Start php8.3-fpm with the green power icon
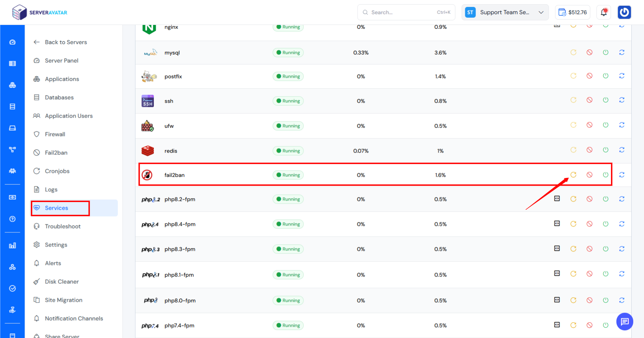The image size is (644, 338). click(606, 249)
